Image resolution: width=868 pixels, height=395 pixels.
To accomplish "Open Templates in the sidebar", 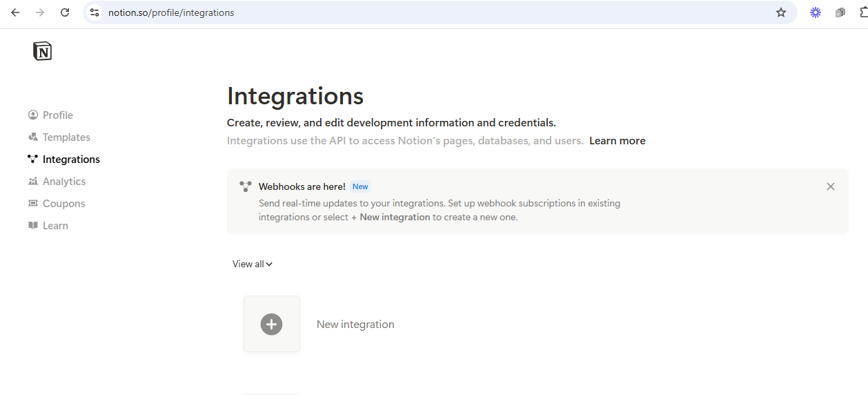I will pos(66,137).
